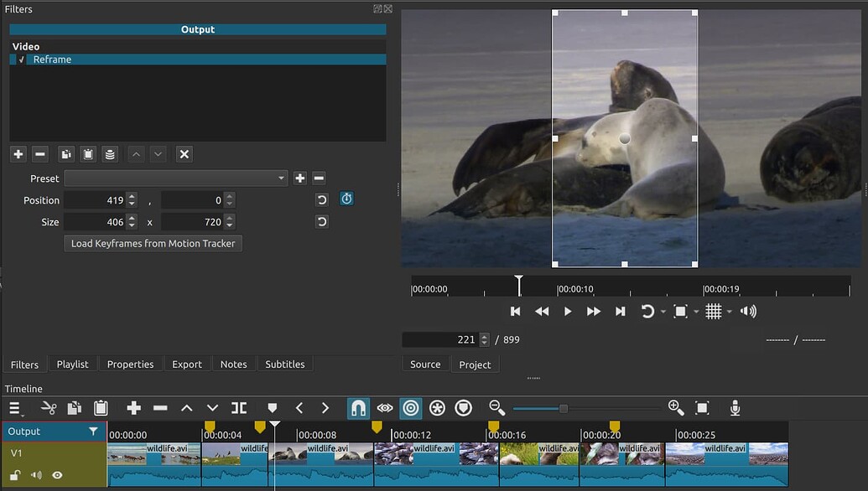Click the current frame field 221

[441, 339]
